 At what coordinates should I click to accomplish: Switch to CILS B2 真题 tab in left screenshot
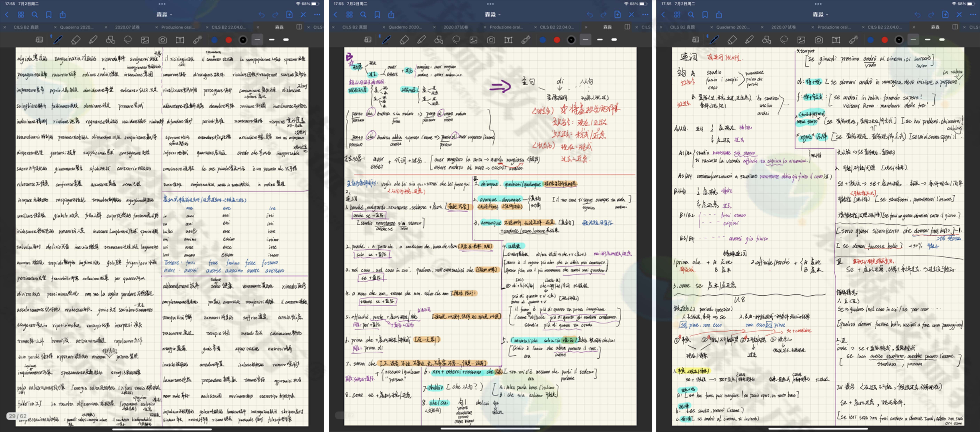(x=26, y=27)
